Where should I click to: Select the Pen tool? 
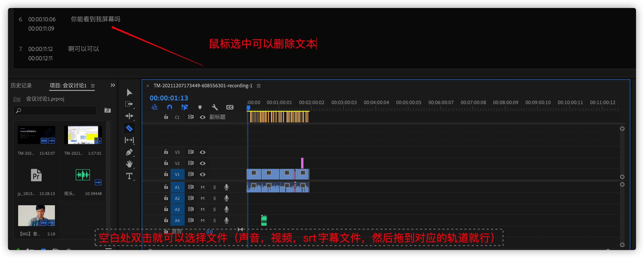pyautogui.click(x=129, y=152)
